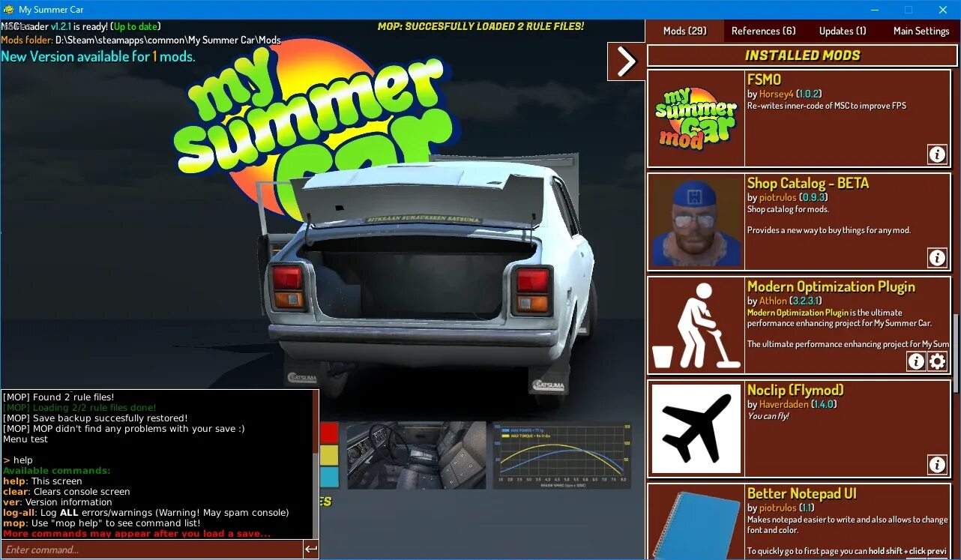Focus the Enter command input field

(x=151, y=550)
